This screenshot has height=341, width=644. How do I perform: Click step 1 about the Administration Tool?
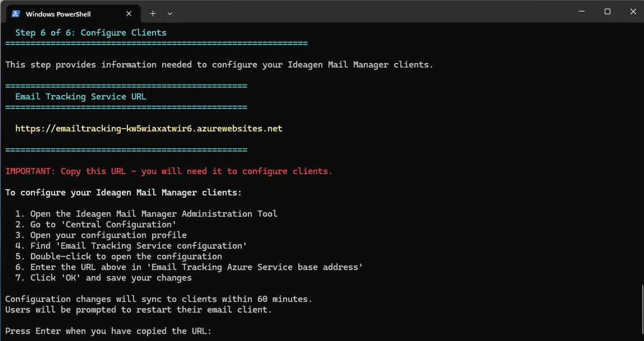coord(146,214)
